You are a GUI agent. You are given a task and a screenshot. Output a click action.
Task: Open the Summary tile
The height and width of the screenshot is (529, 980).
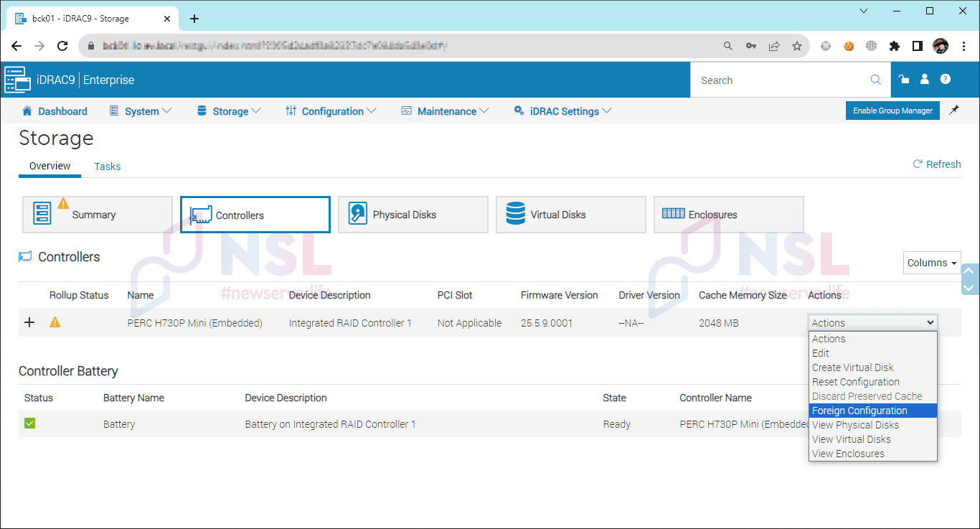(98, 215)
